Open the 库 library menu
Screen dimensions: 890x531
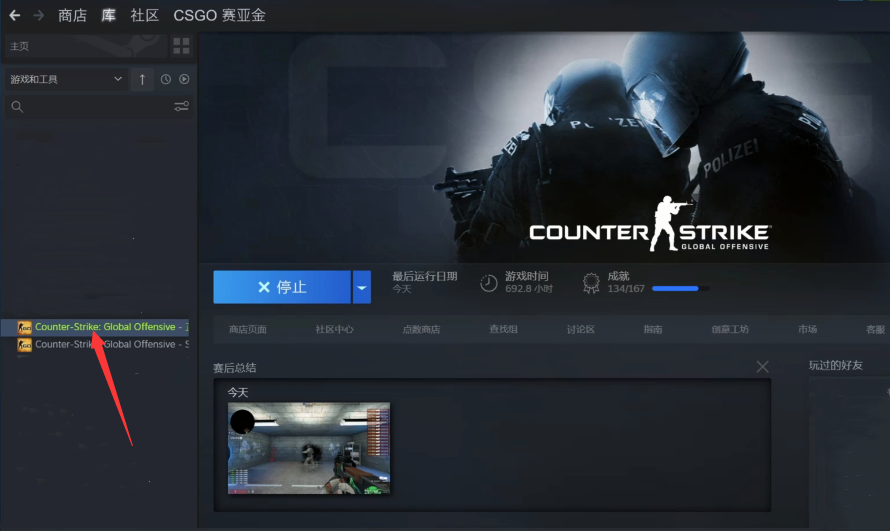pyautogui.click(x=108, y=15)
